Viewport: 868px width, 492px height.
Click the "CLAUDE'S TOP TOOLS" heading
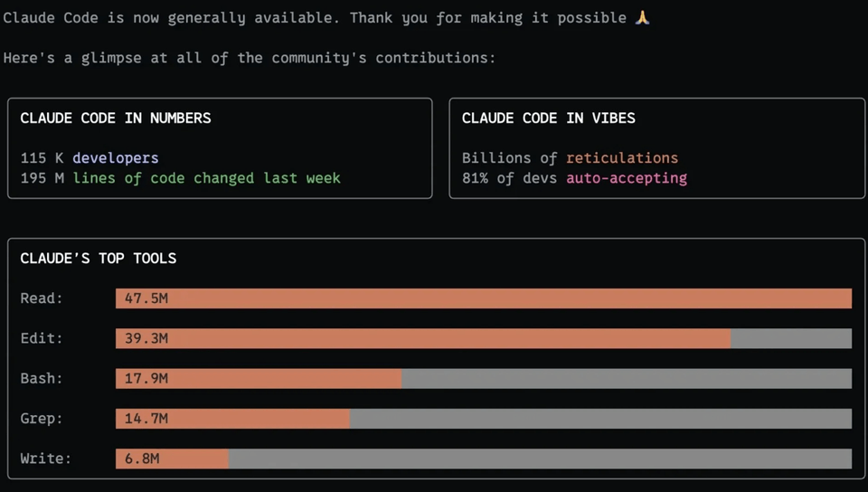click(99, 258)
